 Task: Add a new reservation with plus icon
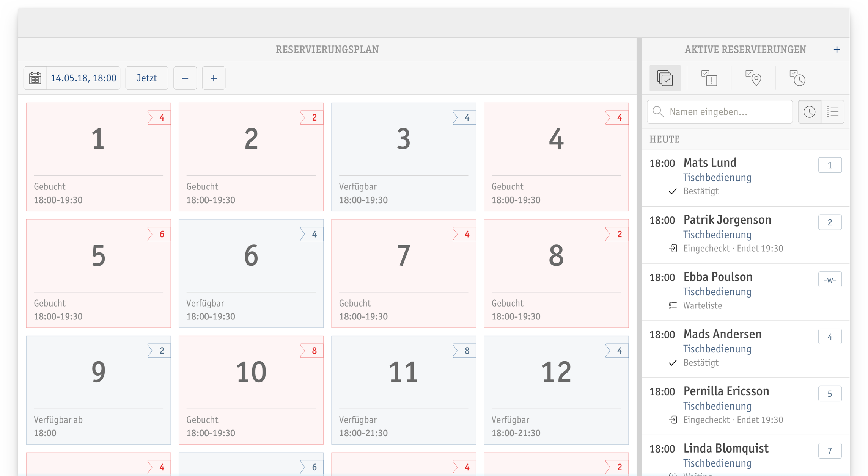(x=837, y=50)
